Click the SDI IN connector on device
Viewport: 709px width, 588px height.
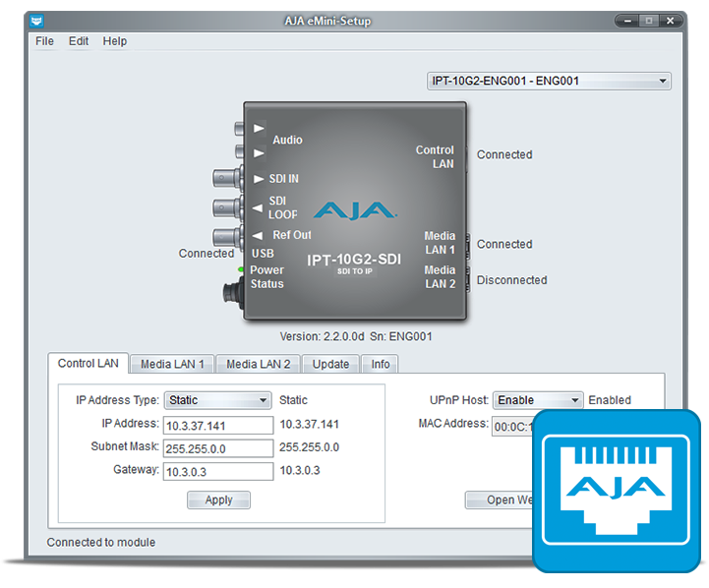(227, 179)
